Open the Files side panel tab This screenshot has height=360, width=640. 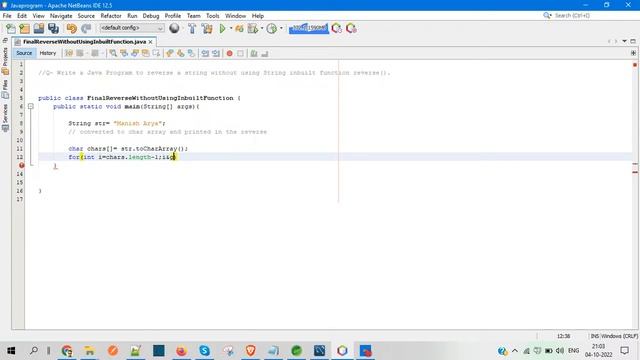[5, 89]
